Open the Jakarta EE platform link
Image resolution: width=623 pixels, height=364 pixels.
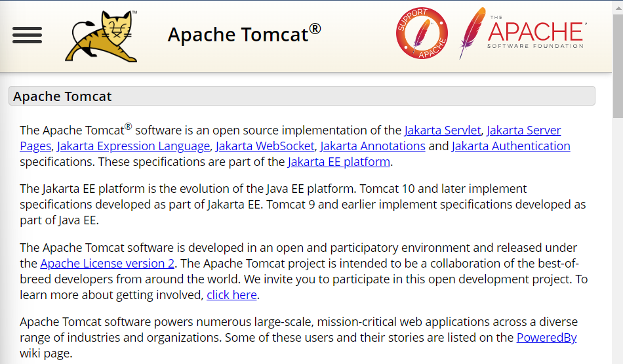coord(339,162)
